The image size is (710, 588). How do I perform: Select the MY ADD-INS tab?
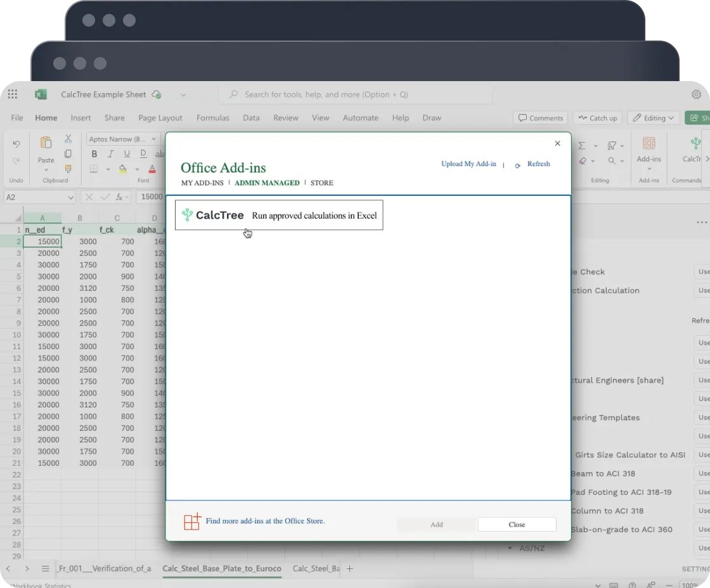tap(202, 183)
